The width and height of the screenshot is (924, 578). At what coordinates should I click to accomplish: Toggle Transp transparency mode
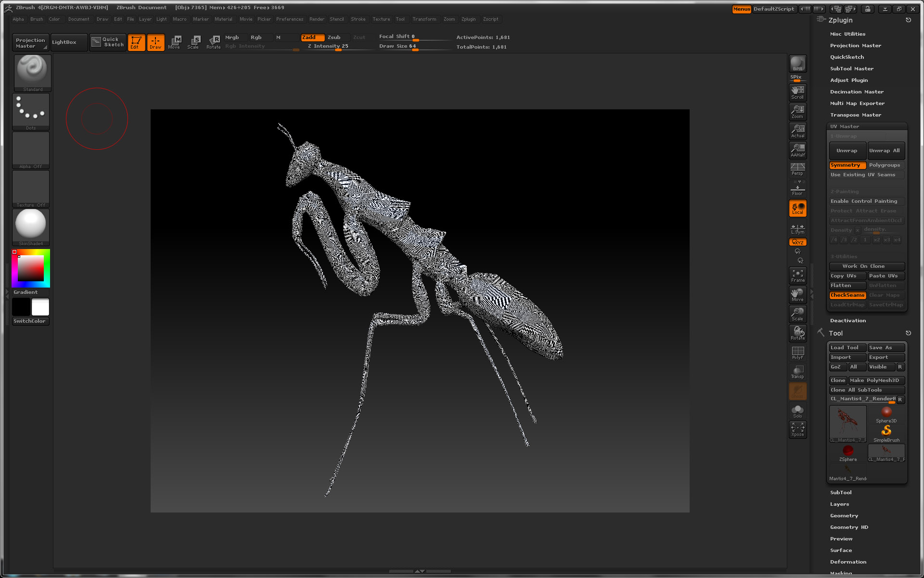[797, 372]
